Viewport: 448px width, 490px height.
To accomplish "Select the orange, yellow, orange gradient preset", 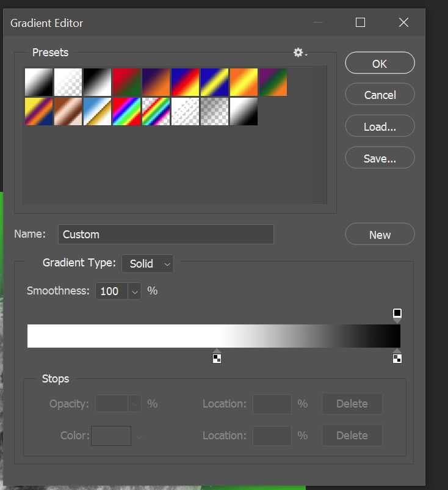I will 244,82.
